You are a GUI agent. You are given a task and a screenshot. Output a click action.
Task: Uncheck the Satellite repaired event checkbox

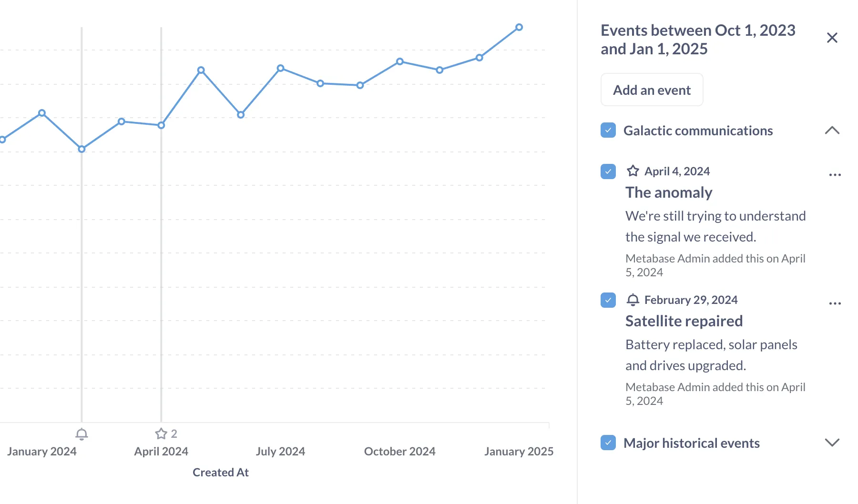(x=608, y=300)
